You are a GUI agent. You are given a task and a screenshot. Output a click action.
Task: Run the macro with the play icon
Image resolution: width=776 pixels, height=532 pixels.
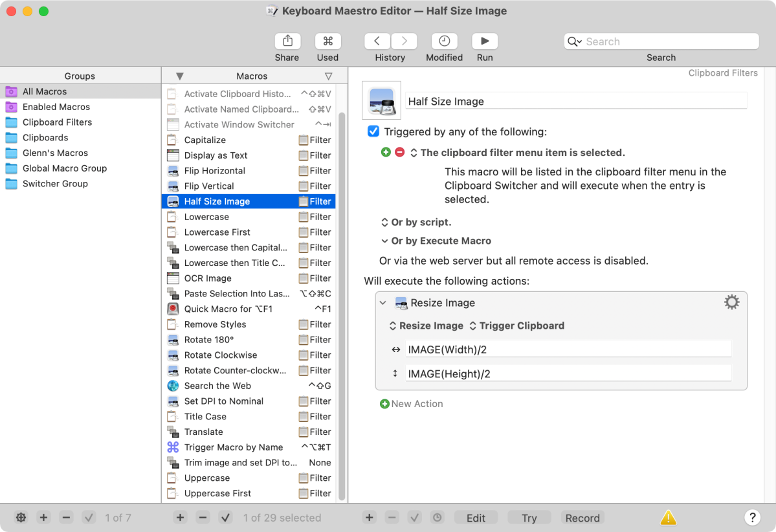point(485,41)
